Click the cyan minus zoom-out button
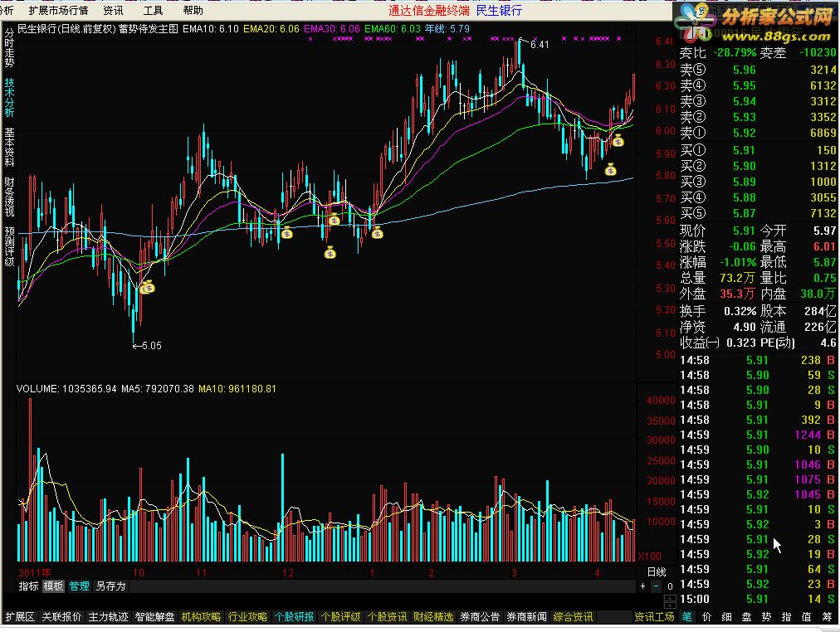 [x=657, y=586]
